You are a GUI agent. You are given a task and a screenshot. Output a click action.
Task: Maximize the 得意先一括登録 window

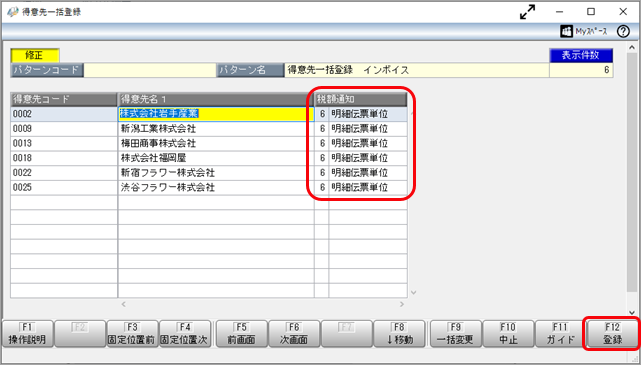[x=591, y=12]
